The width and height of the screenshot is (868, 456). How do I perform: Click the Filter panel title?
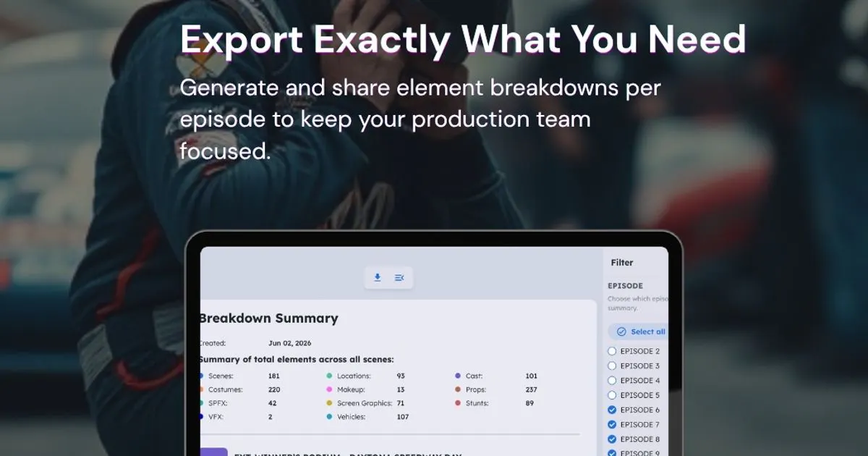click(x=622, y=263)
